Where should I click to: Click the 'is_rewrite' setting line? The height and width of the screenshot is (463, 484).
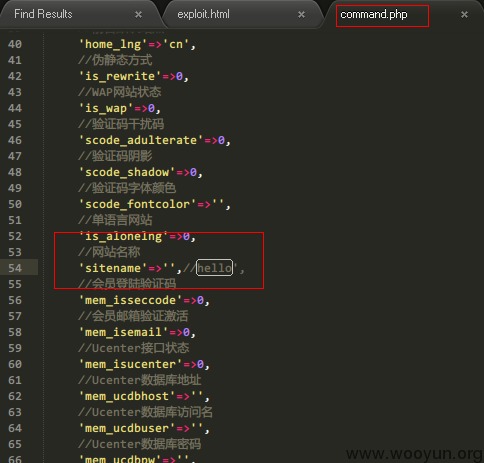tap(134, 76)
